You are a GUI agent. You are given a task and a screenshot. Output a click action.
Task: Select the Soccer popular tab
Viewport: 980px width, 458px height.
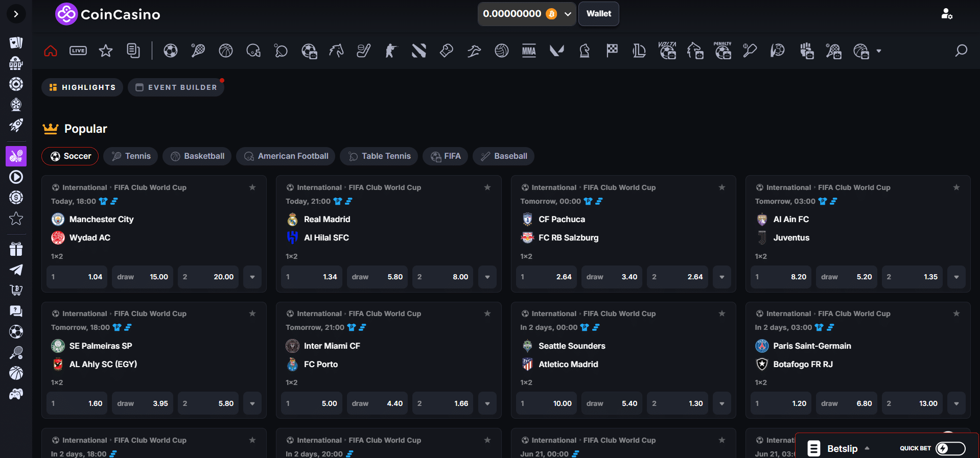pos(70,156)
